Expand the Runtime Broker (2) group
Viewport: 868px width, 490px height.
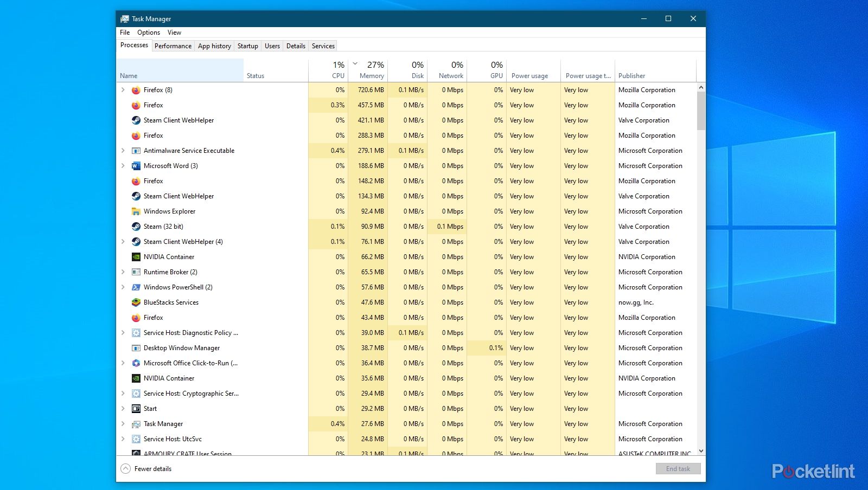pyautogui.click(x=123, y=272)
